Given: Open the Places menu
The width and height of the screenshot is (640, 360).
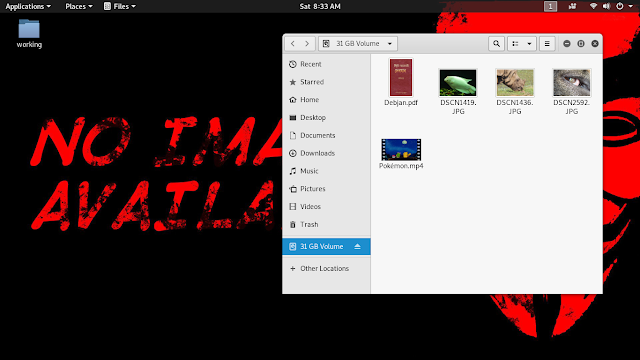Looking at the screenshot, I should tap(79, 6).
